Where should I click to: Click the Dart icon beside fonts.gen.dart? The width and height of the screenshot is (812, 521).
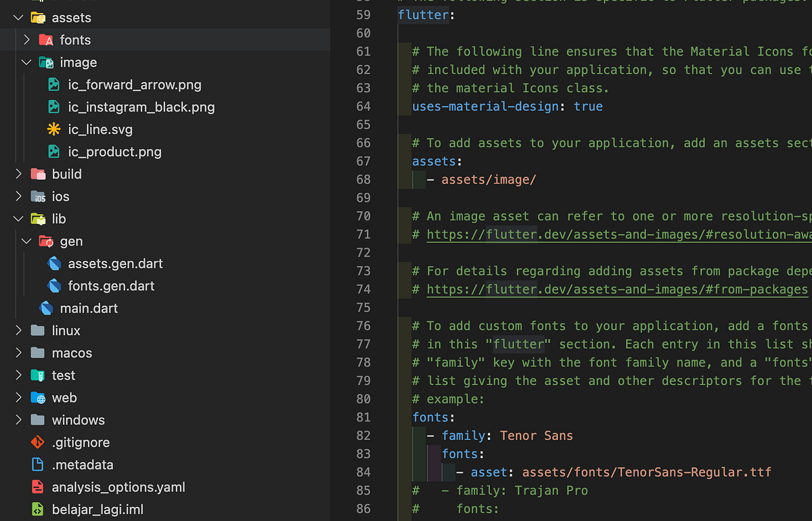pos(54,286)
